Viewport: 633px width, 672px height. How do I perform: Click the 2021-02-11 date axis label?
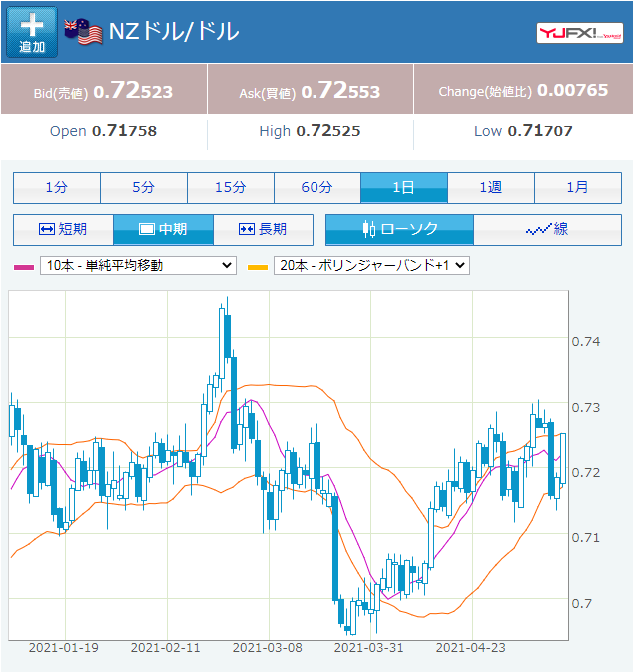click(166, 648)
